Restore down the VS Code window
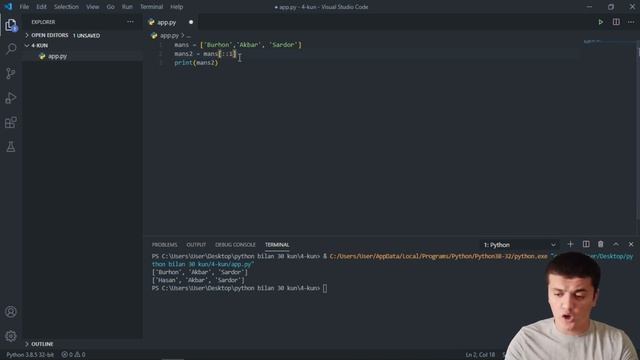This screenshot has width=640, height=360. point(611,7)
